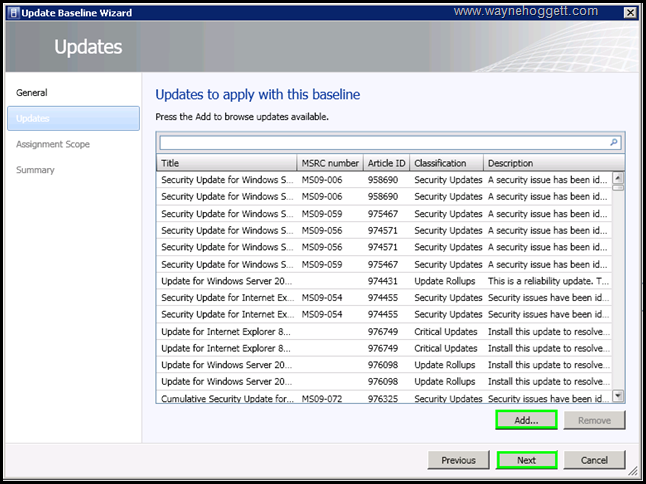The width and height of the screenshot is (646, 484).
Task: Open the General wizard step
Action: (32, 93)
